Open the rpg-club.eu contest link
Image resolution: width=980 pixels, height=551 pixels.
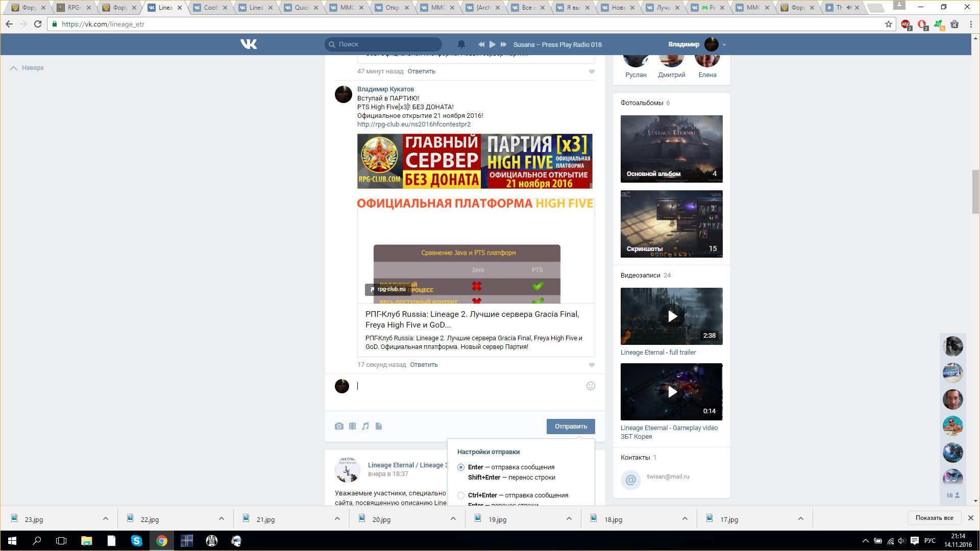(413, 124)
